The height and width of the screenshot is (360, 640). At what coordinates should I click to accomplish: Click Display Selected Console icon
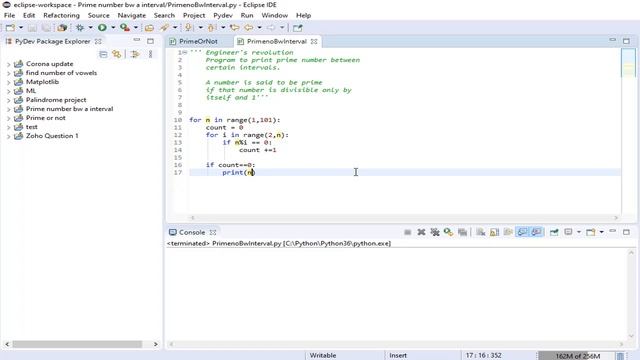click(568, 232)
